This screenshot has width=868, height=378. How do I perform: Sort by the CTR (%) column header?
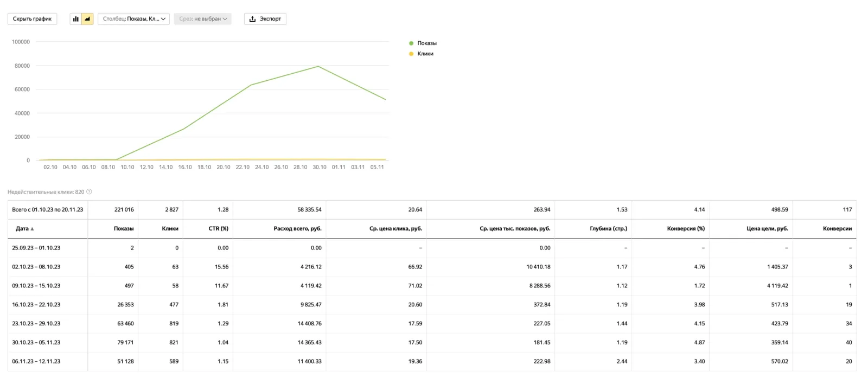(x=218, y=229)
